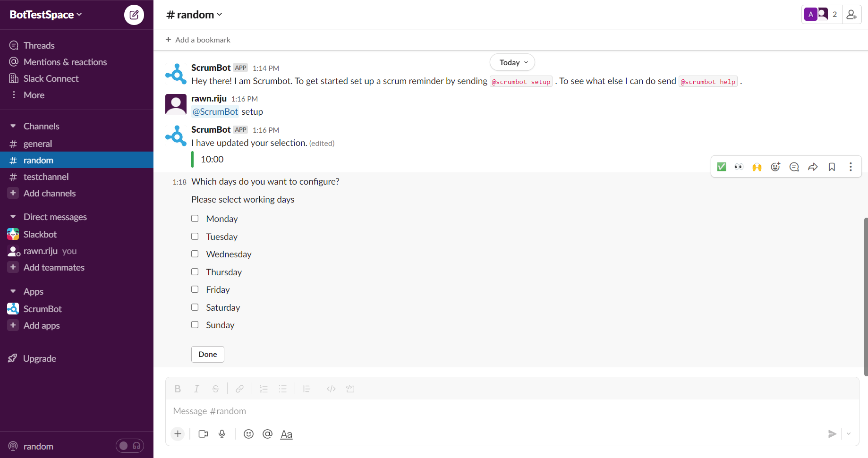This screenshot has height=458, width=868.
Task: Click the record video clip icon
Action: tap(203, 434)
